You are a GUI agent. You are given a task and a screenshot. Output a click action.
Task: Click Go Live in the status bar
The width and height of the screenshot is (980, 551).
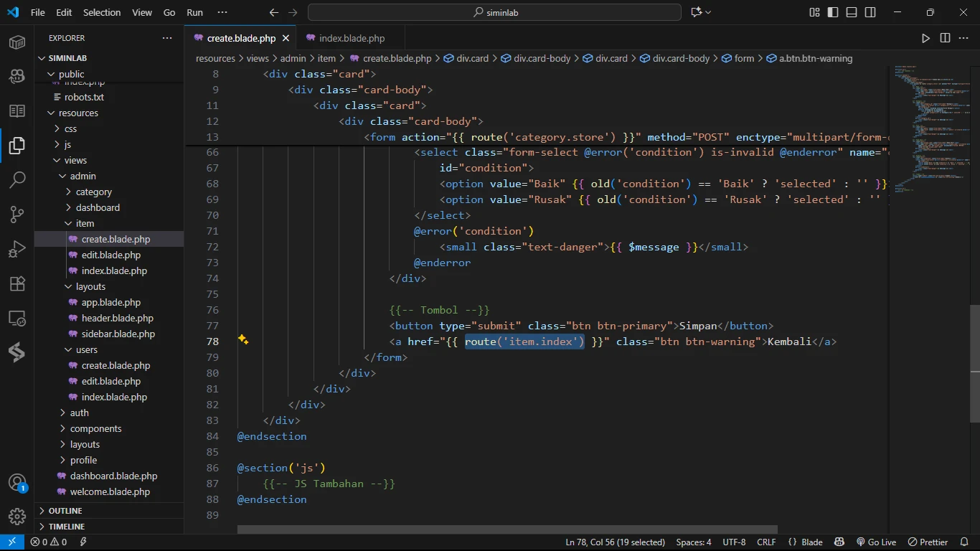coord(876,542)
